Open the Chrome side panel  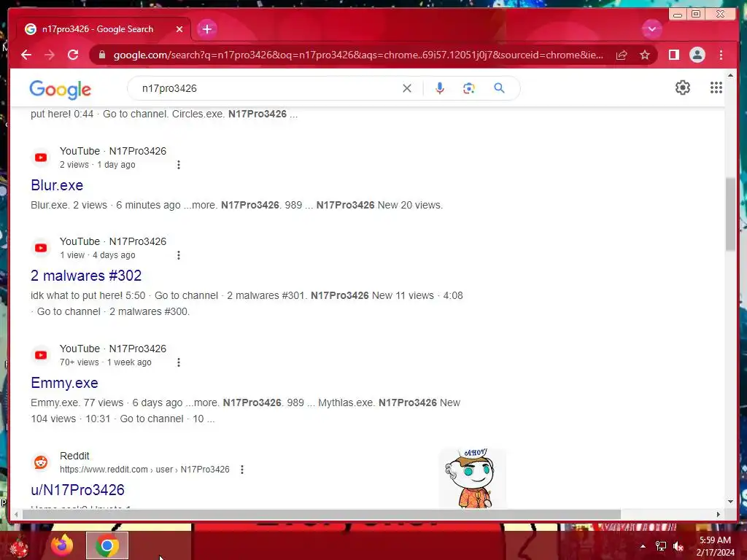[673, 55]
